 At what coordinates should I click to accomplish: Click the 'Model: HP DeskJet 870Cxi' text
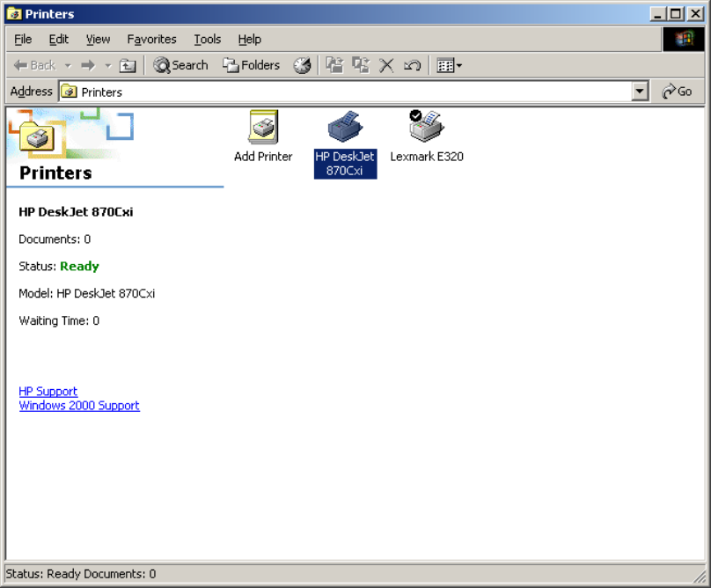(x=86, y=293)
